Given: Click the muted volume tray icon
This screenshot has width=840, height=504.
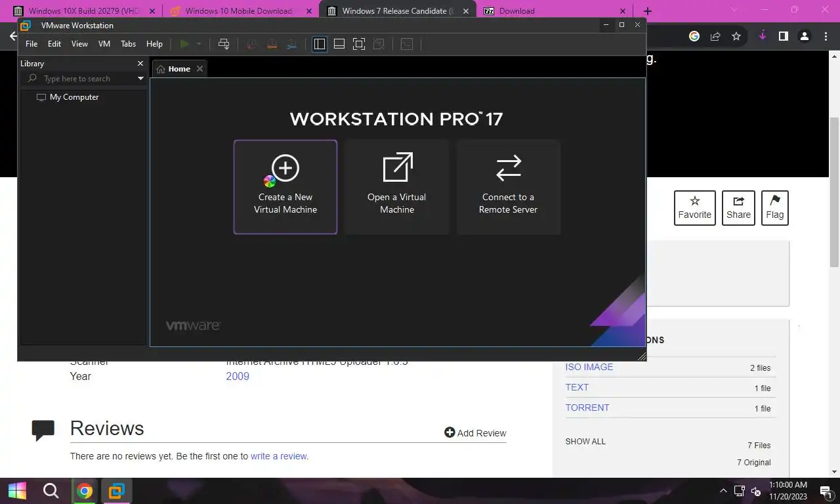Looking at the screenshot, I should [x=756, y=491].
